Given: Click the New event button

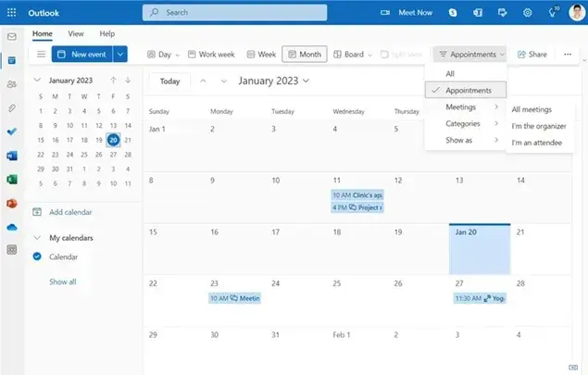Looking at the screenshot, I should (x=82, y=55).
